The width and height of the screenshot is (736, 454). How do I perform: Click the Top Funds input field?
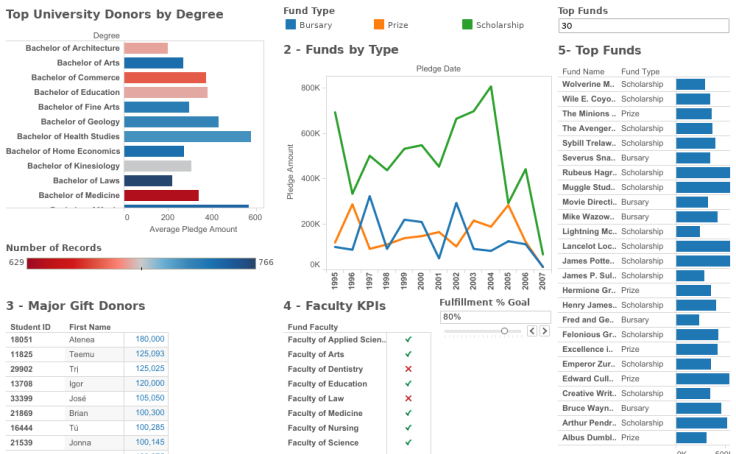[644, 25]
